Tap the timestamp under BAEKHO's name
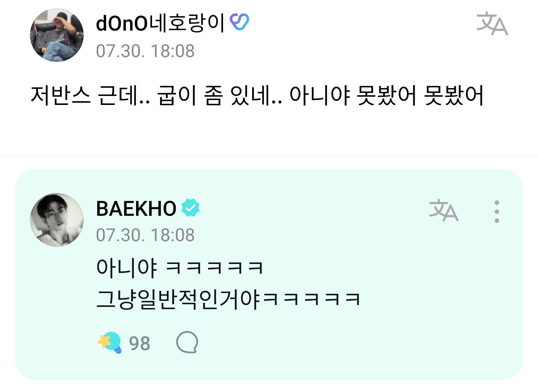 point(145,235)
